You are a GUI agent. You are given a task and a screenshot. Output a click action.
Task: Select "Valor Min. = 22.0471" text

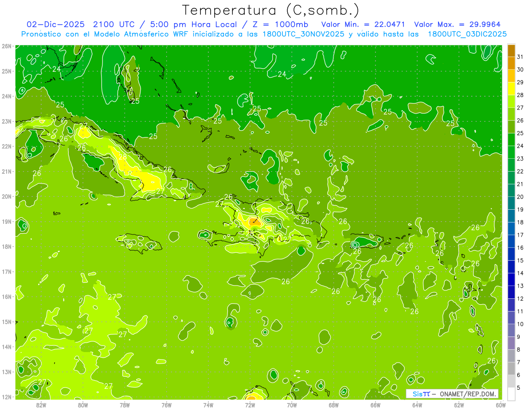click(364, 24)
